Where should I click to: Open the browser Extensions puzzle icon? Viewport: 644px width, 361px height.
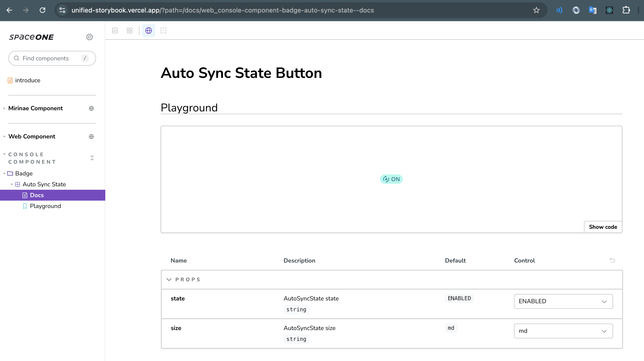click(626, 10)
